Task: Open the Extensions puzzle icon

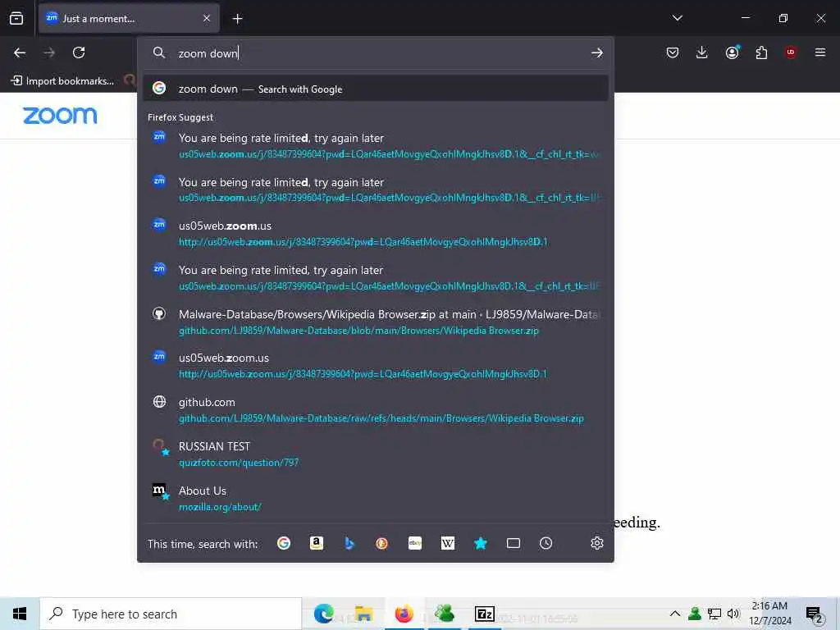Action: (761, 52)
